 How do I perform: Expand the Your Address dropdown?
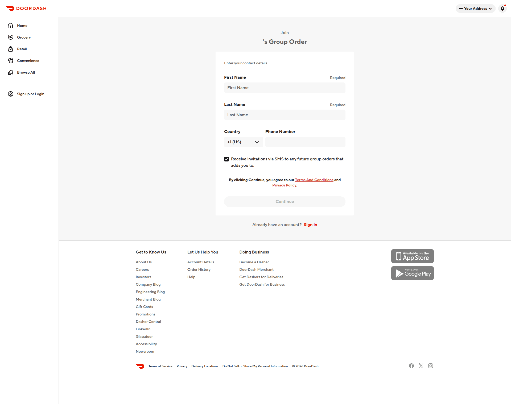tap(475, 9)
